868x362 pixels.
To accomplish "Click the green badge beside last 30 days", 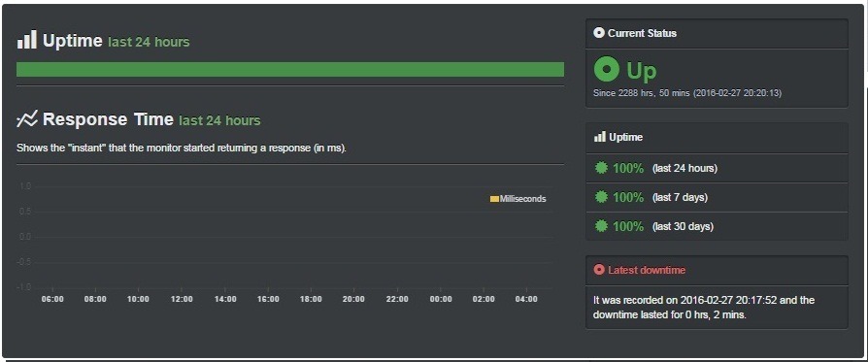I will (601, 226).
